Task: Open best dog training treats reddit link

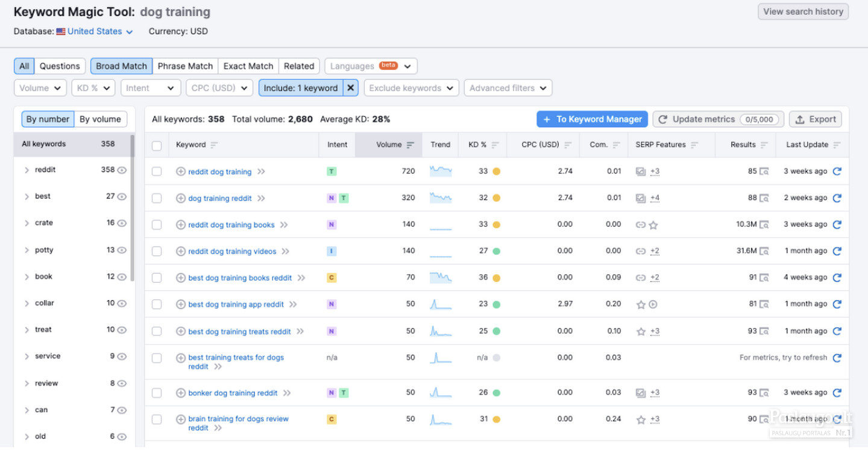Action: pos(239,331)
